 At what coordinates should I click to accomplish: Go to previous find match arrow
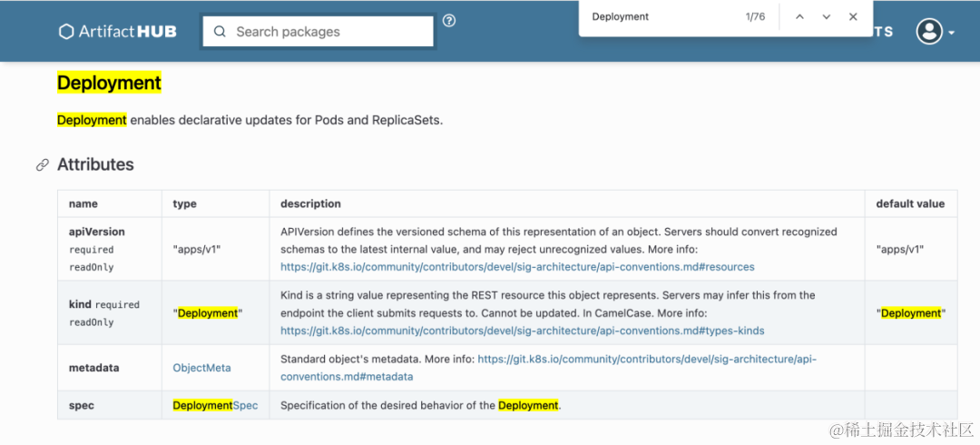[799, 17]
